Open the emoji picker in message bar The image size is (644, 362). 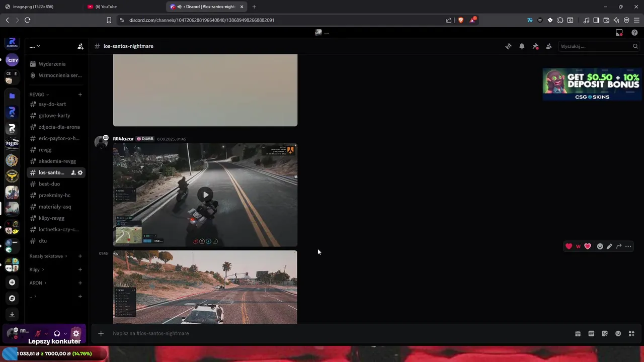coord(618,333)
